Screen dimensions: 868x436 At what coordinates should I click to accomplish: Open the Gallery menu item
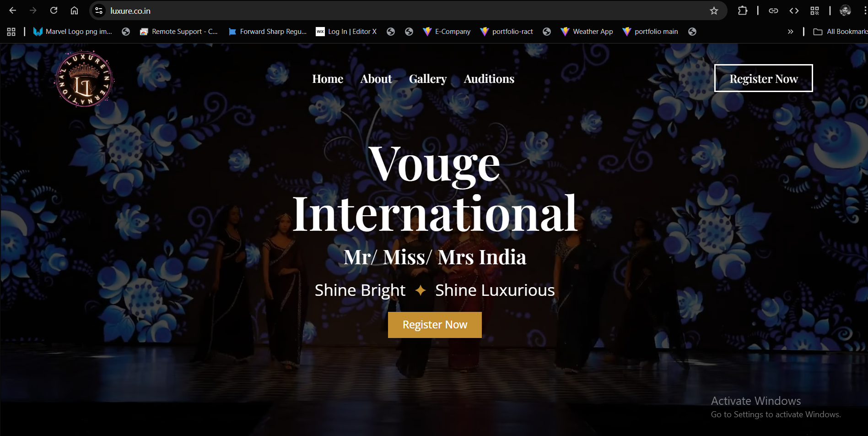(x=428, y=79)
